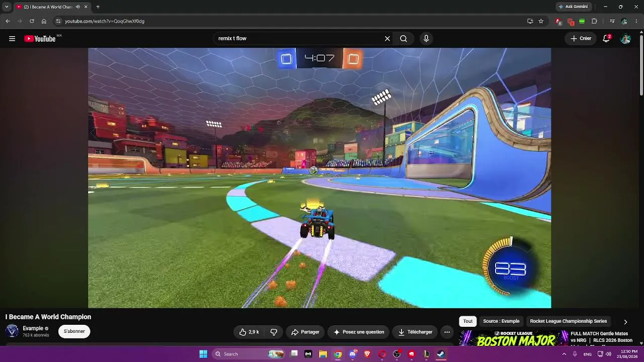Image resolution: width=644 pixels, height=362 pixels.
Task: Share the video via Partager
Action: [x=305, y=332]
